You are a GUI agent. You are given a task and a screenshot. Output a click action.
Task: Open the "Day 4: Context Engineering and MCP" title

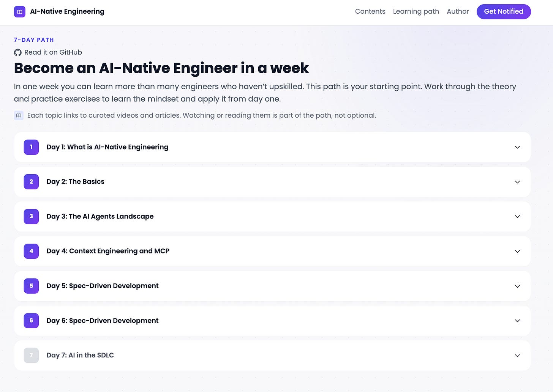[108, 251]
